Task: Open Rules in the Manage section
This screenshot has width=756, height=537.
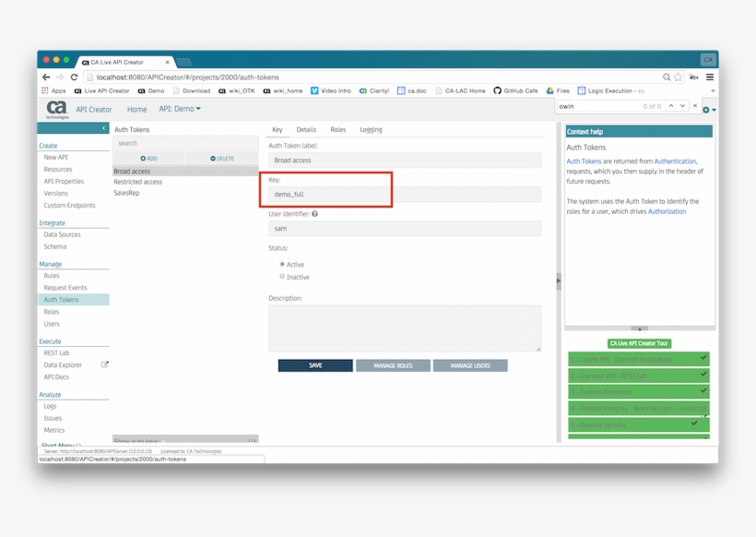Action: [52, 276]
